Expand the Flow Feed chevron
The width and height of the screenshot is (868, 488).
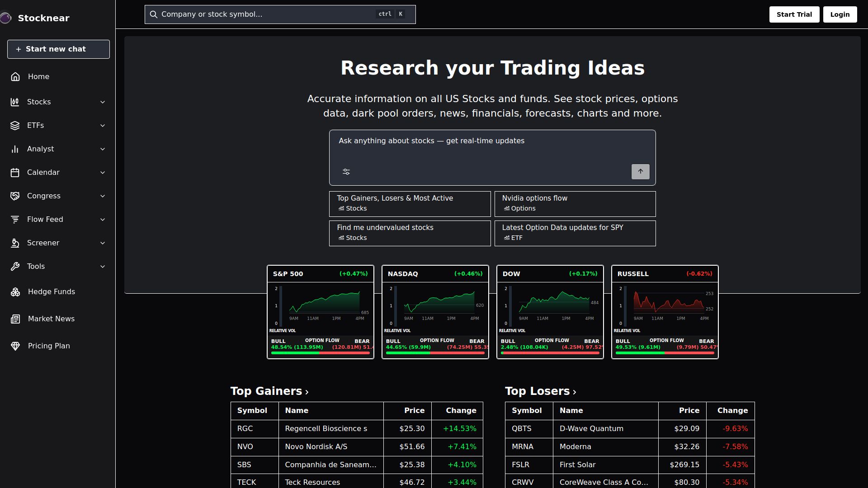pos(103,220)
